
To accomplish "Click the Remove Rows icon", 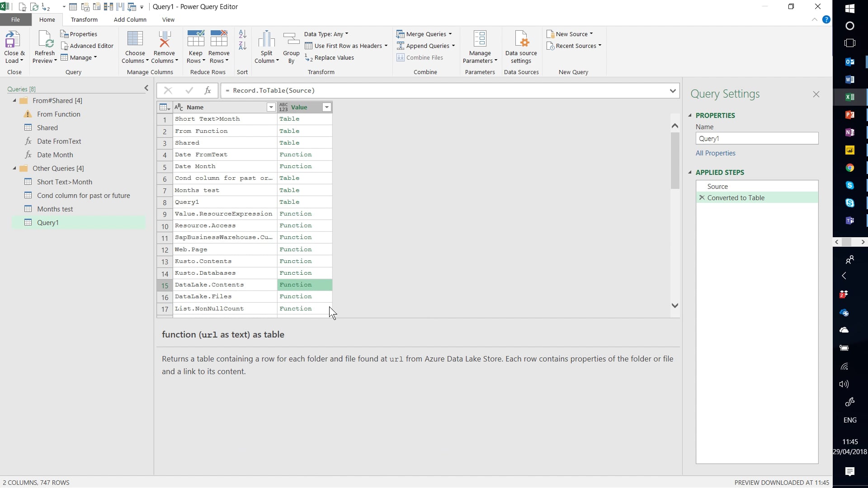I will [x=219, y=39].
